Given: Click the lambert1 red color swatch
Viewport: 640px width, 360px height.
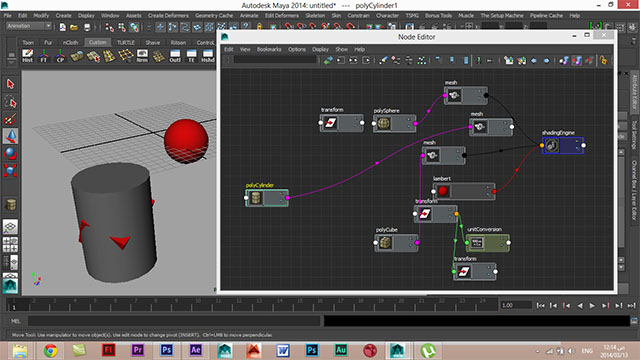Looking at the screenshot, I should [443, 191].
